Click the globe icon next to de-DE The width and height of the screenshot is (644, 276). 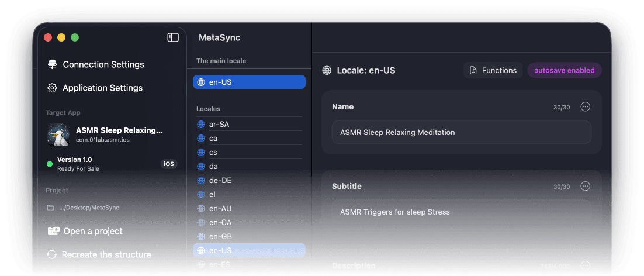(201, 180)
